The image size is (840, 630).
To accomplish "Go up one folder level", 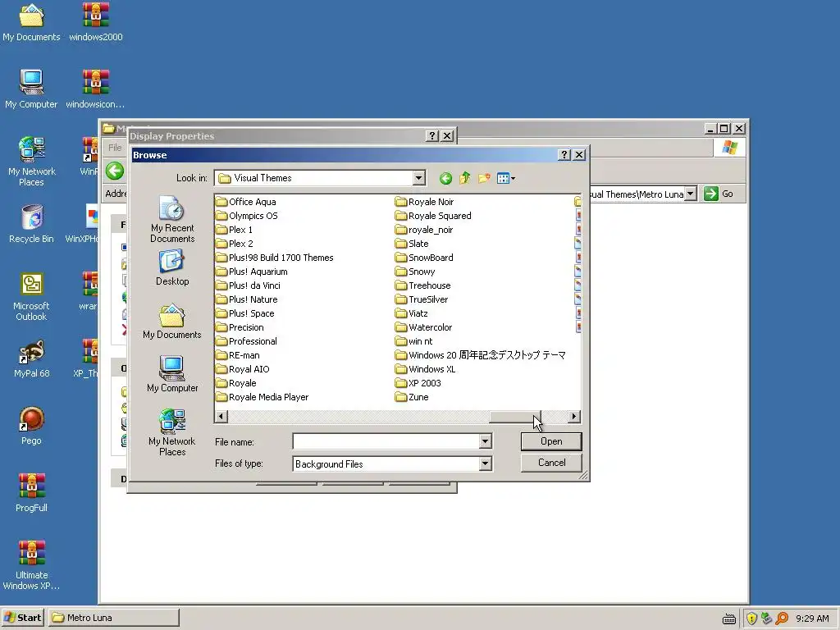I will 464,178.
